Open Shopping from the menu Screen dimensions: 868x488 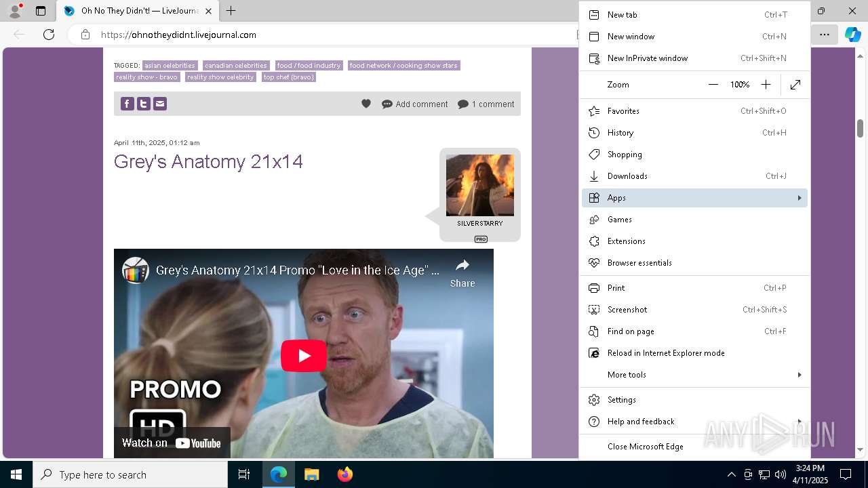695,155
